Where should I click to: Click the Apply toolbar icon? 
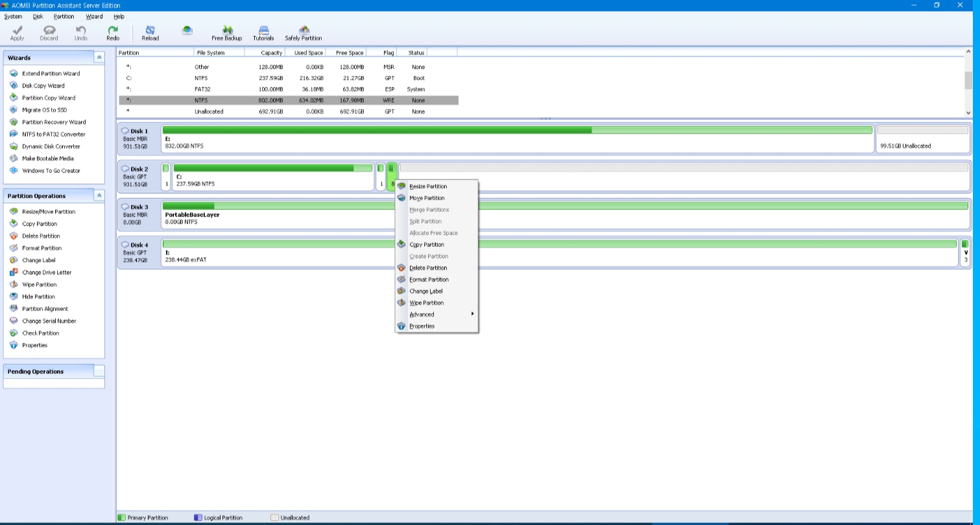[x=17, y=33]
